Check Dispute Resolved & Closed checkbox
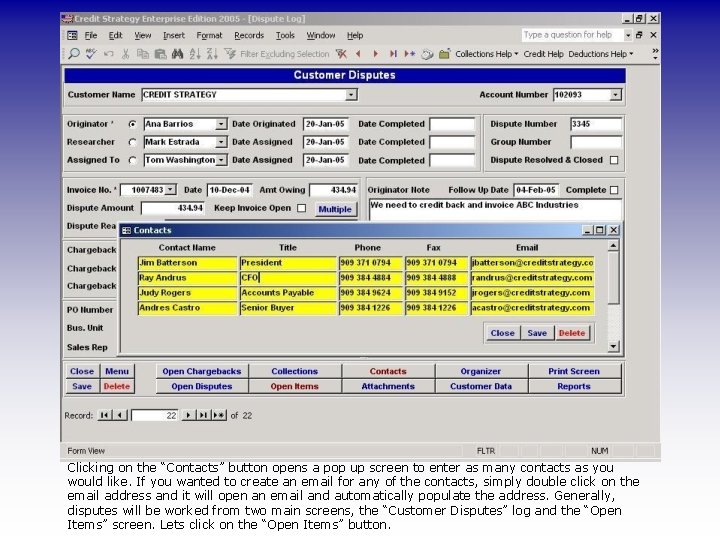 coord(614,160)
